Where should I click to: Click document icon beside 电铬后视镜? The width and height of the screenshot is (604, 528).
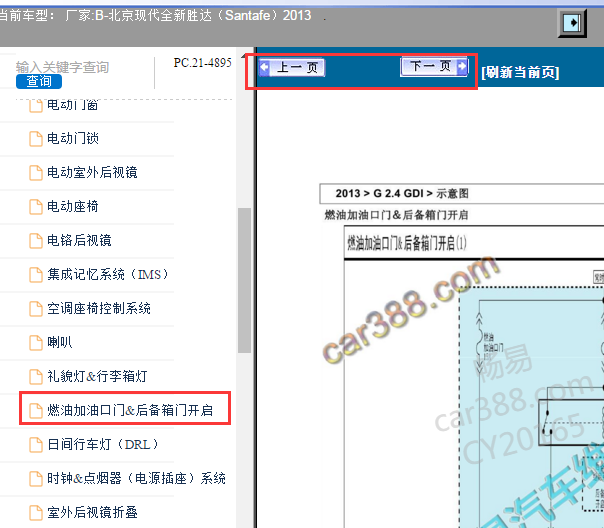[36, 241]
